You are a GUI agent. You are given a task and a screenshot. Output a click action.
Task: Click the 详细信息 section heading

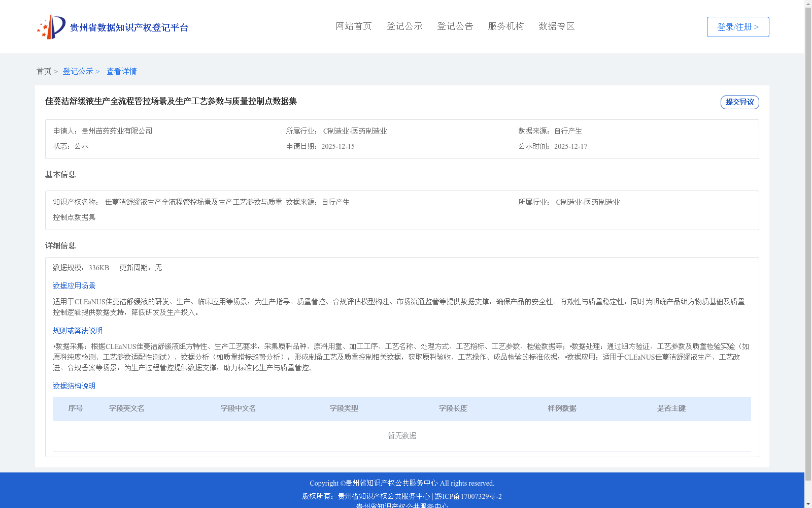[x=60, y=246]
